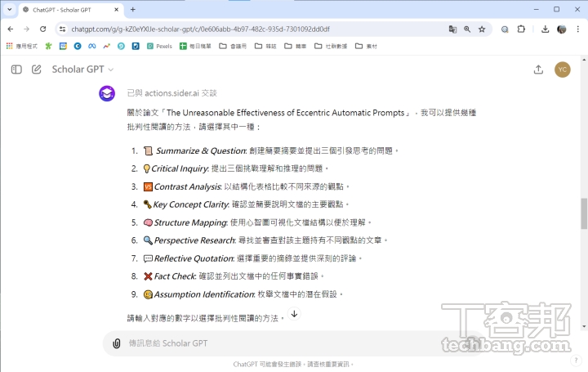Image resolution: width=588 pixels, height=372 pixels.
Task: Open the tab search dropdown arrow
Action: (9, 9)
